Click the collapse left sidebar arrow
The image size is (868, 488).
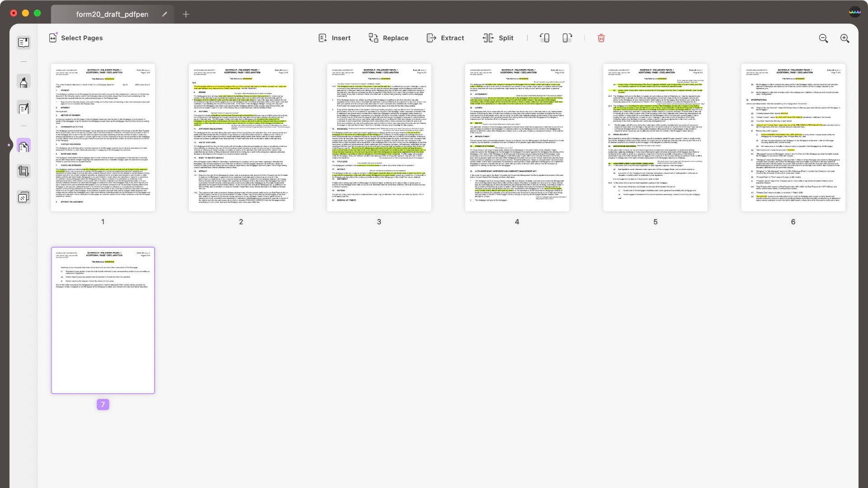[x=9, y=145]
